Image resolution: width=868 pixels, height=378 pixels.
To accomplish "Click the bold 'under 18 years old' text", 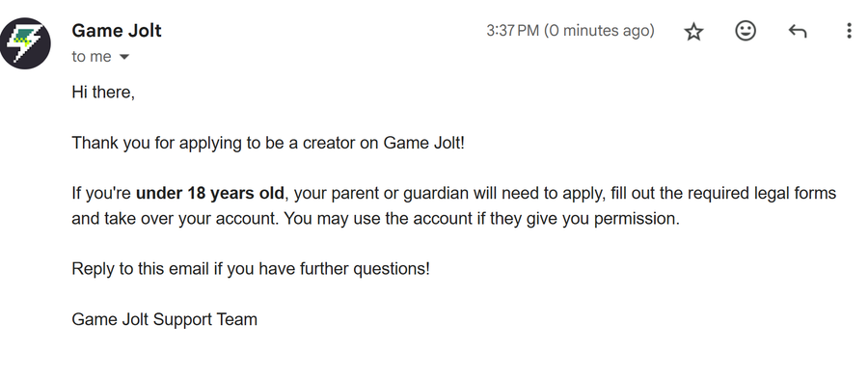I will click(x=210, y=193).
